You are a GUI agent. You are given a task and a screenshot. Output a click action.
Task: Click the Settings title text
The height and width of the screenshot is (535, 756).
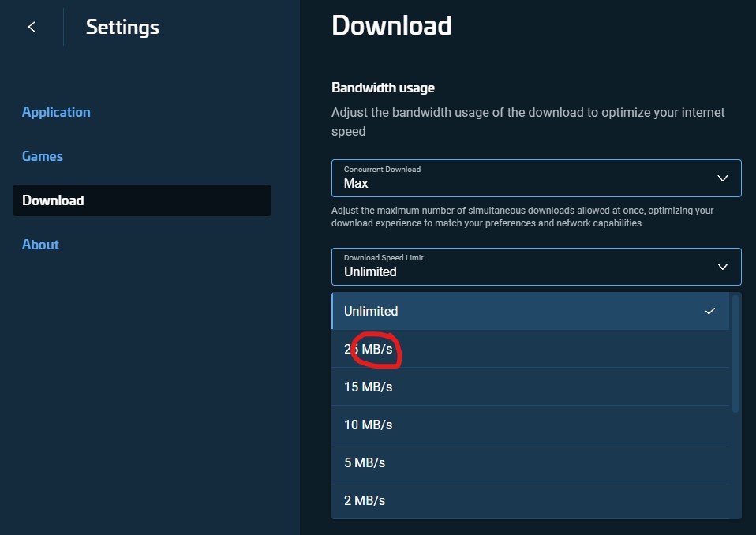(x=122, y=26)
